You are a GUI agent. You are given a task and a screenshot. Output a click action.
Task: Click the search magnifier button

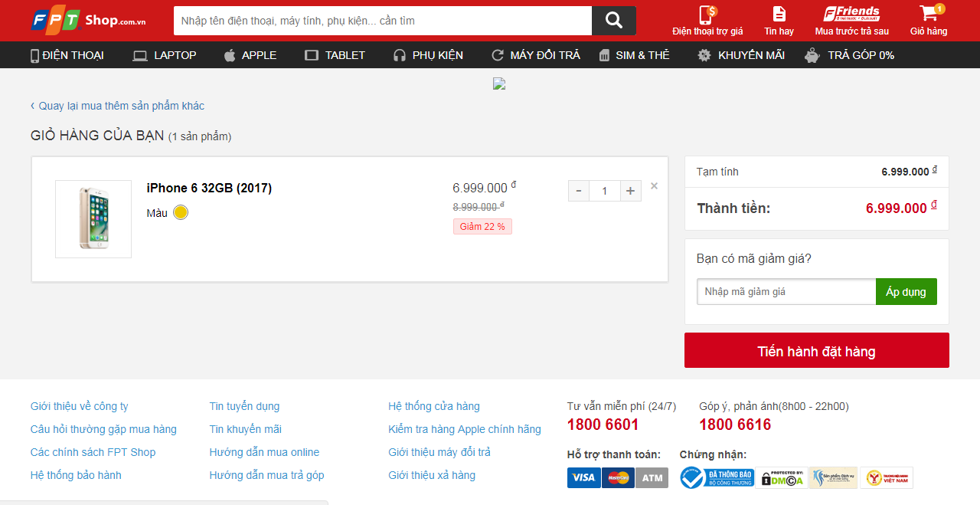pos(614,21)
